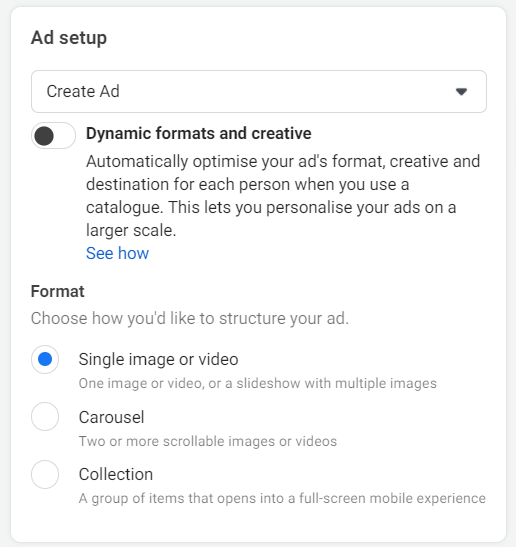Enable Dynamic formats and creative toggle
The width and height of the screenshot is (516, 547).
click(x=53, y=135)
